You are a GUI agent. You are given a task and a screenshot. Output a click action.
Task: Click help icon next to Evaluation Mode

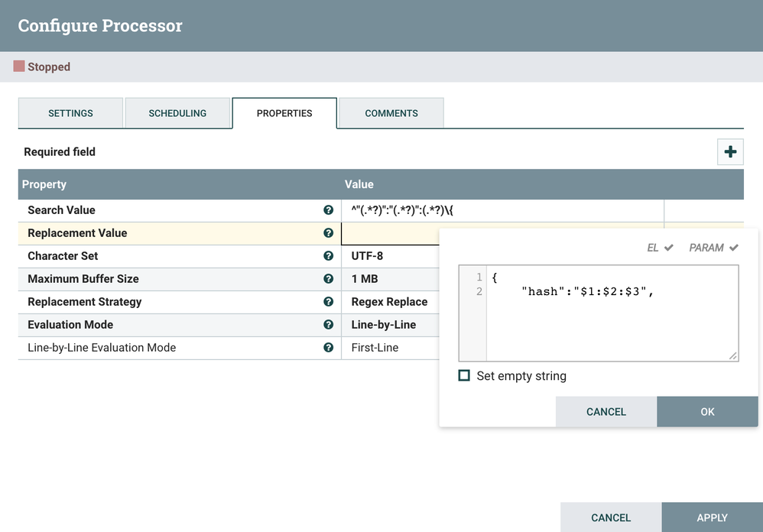coord(329,325)
